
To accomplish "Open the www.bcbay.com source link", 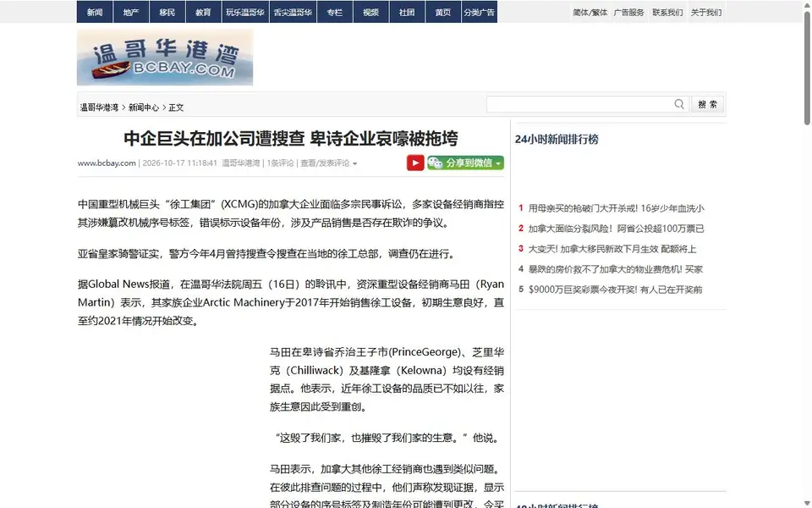I will (107, 163).
